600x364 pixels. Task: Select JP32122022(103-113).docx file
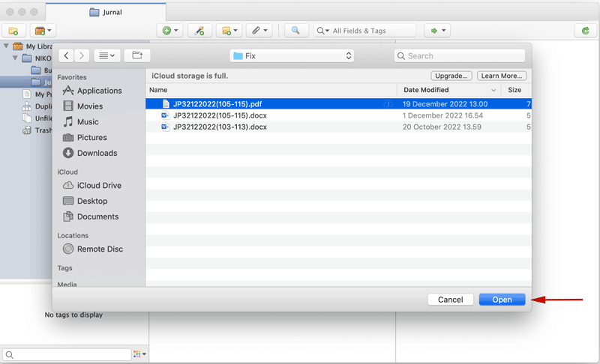(338, 127)
